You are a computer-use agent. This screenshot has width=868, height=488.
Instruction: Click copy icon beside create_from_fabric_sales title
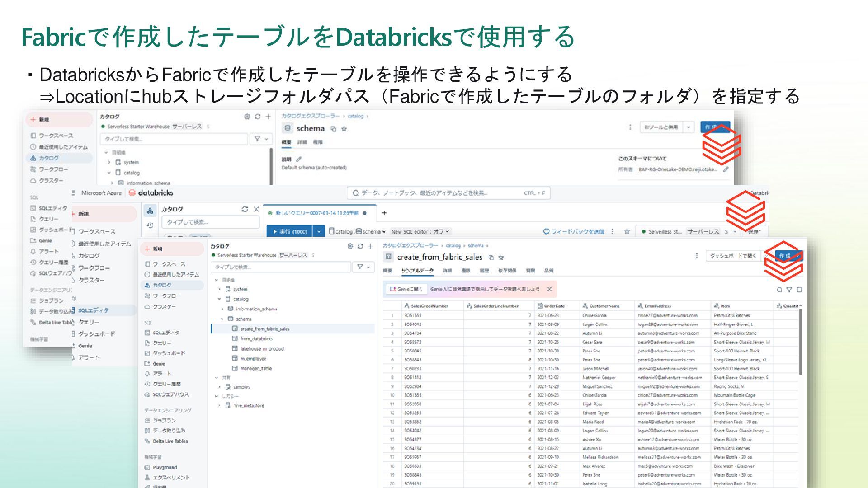[491, 258]
